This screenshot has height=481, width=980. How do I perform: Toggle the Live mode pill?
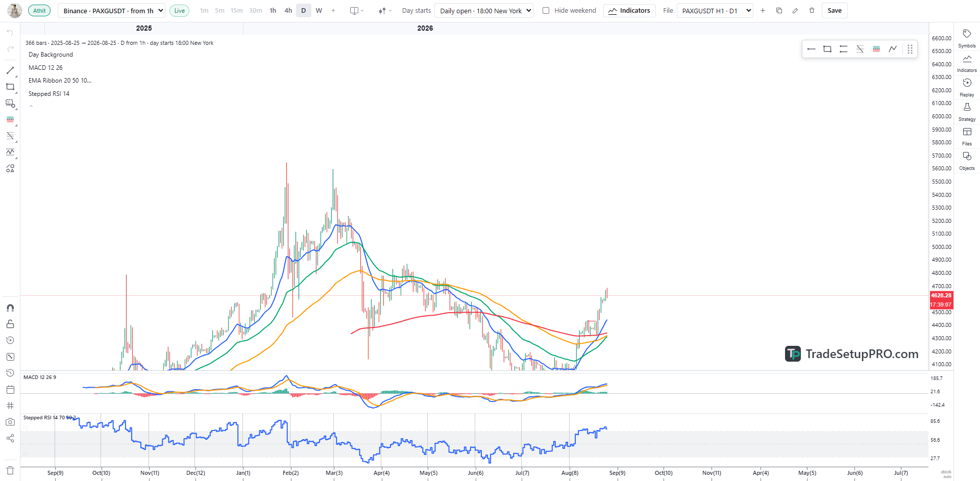179,11
